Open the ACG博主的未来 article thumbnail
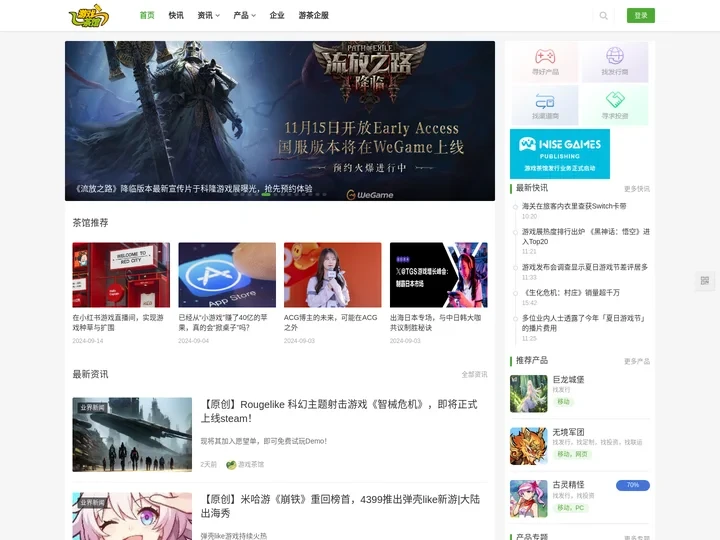Viewport: 720px width, 540px height. coord(332,275)
